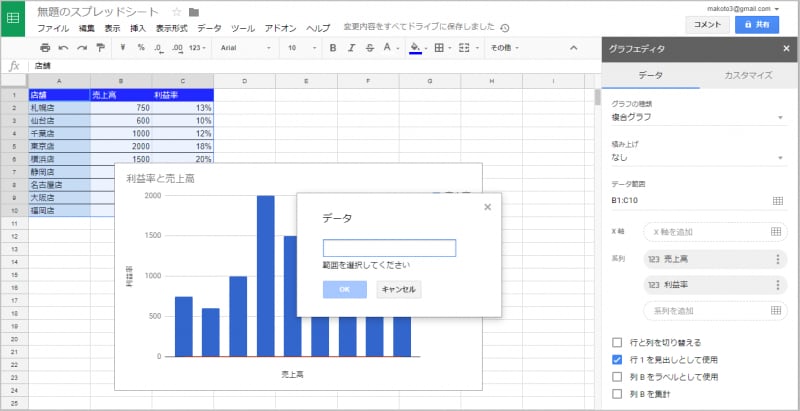Click the キャンセル button
This screenshot has width=800, height=411.
pos(398,290)
